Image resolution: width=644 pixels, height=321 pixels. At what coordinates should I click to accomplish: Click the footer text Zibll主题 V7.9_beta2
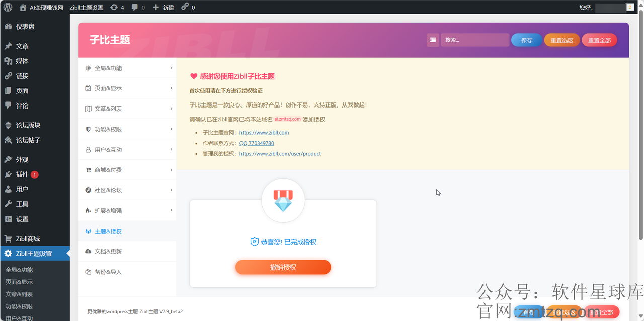(x=160, y=311)
